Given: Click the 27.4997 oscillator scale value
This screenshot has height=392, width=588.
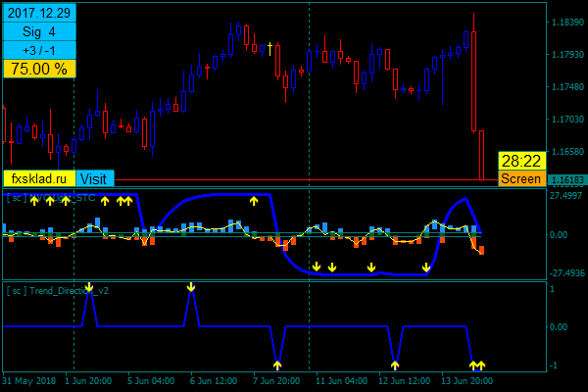Looking at the screenshot, I should click(565, 196).
